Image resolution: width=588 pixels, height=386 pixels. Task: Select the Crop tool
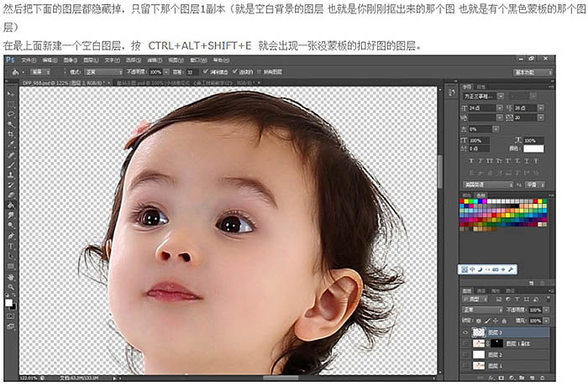[x=11, y=134]
